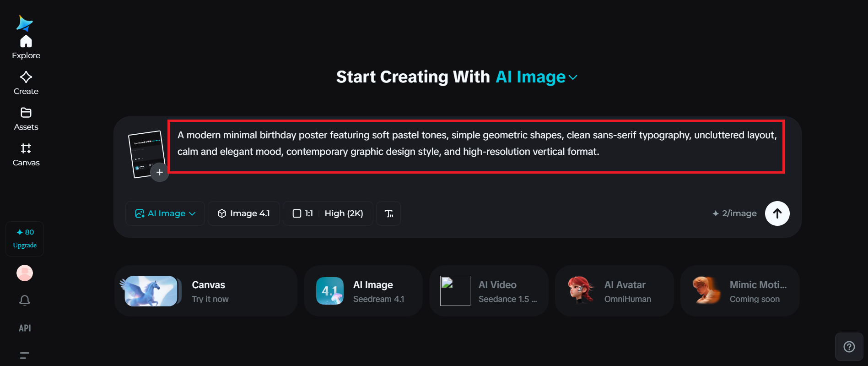The image size is (868, 366).
Task: Open notifications via the bell icon
Action: coord(25,300)
